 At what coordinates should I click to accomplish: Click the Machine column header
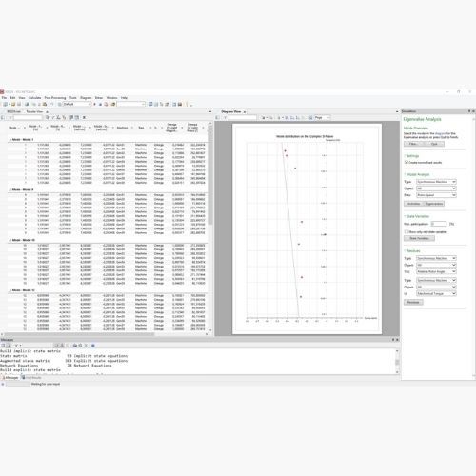point(122,128)
